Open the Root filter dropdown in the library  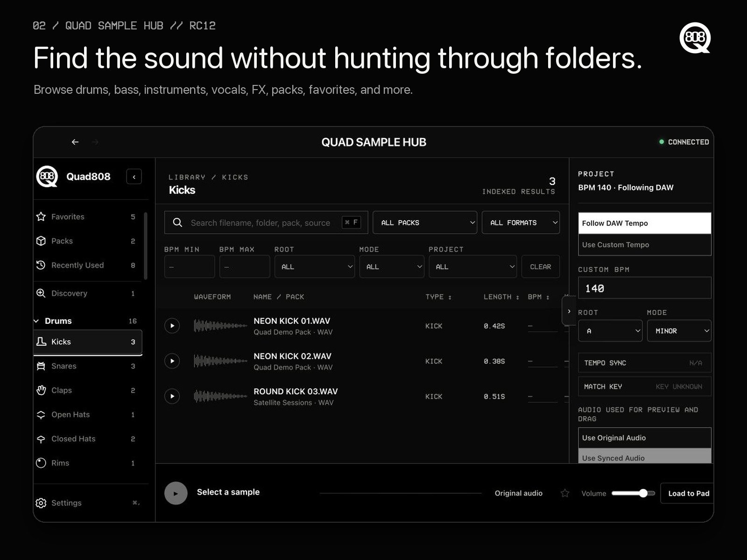point(315,266)
